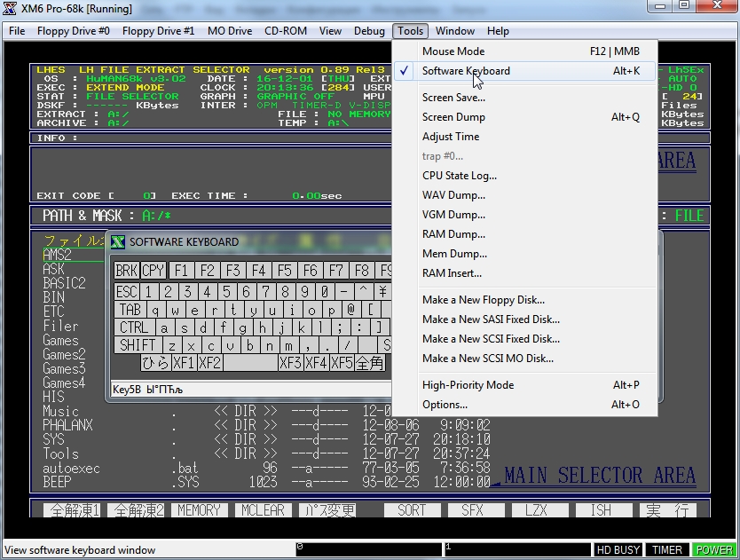Screen dimensions: 740x560
Task: Click the XF4 key on software keyboard
Action: [x=316, y=363]
